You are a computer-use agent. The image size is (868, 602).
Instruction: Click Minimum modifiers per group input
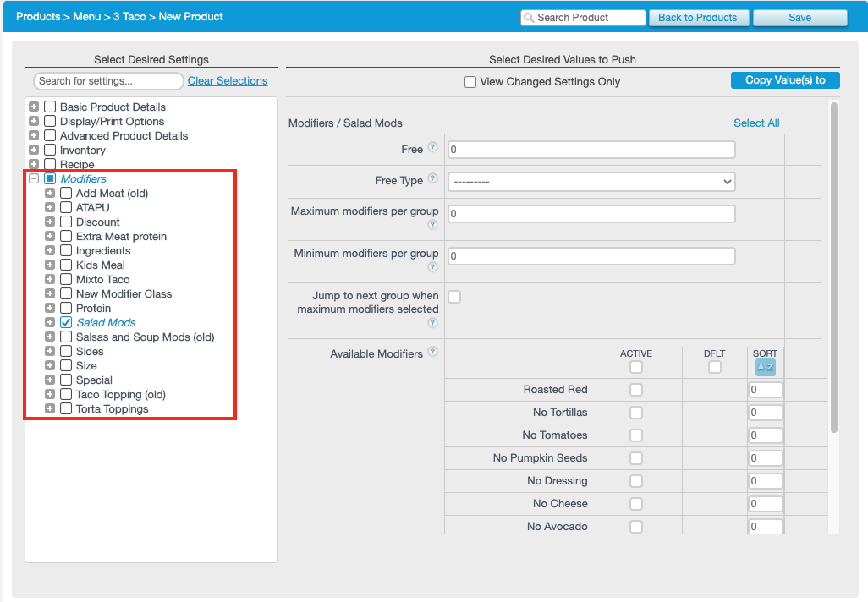click(591, 255)
